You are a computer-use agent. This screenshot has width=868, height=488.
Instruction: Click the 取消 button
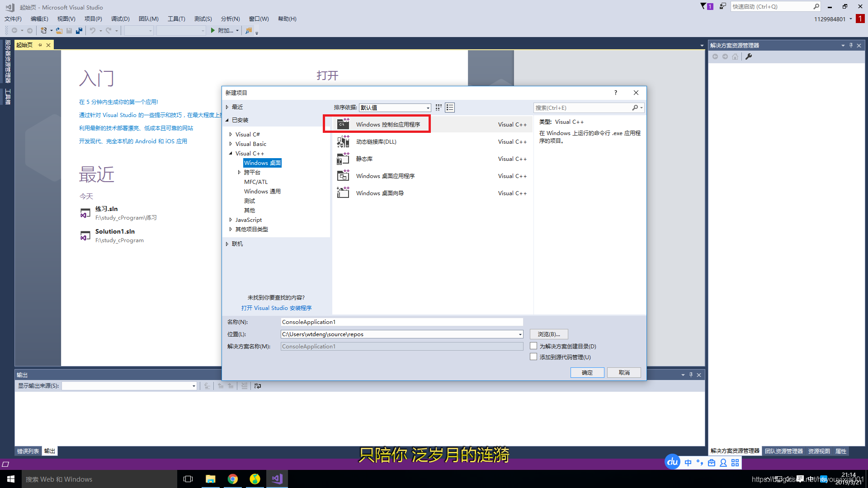(x=624, y=373)
